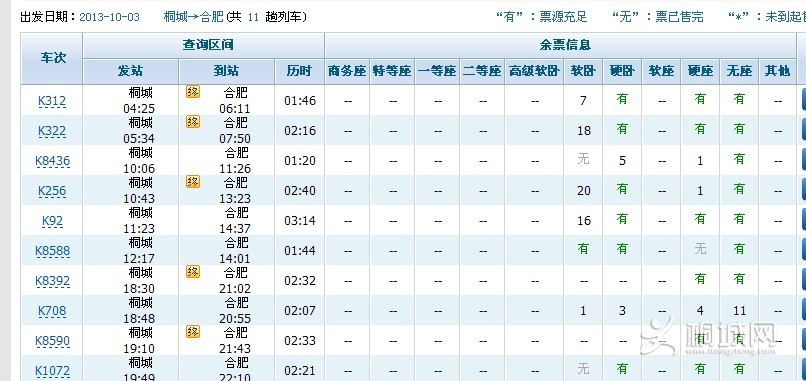Click K8436 soft sleeper 无 cell
806x381 pixels.
point(583,159)
